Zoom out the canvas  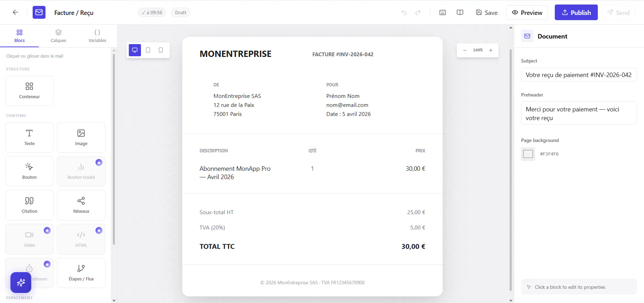(465, 50)
